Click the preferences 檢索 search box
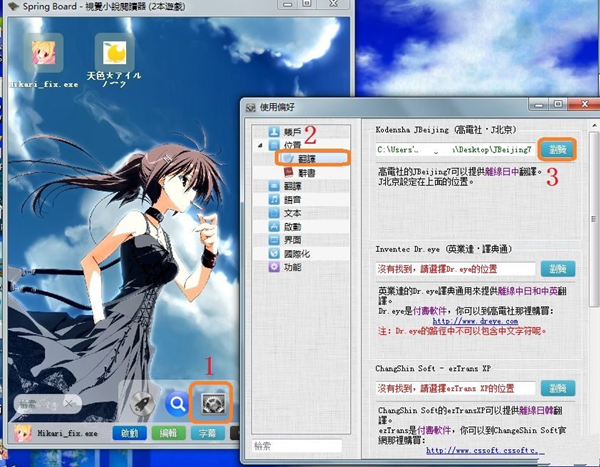The image size is (600, 467). (297, 446)
